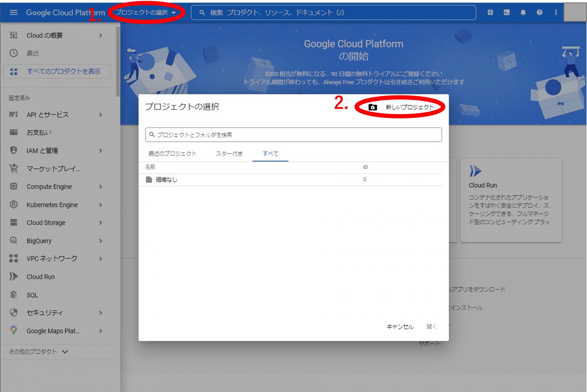This screenshot has height=392, width=587.
Task: Click the IAM と管理 shield icon
Action: [14, 150]
